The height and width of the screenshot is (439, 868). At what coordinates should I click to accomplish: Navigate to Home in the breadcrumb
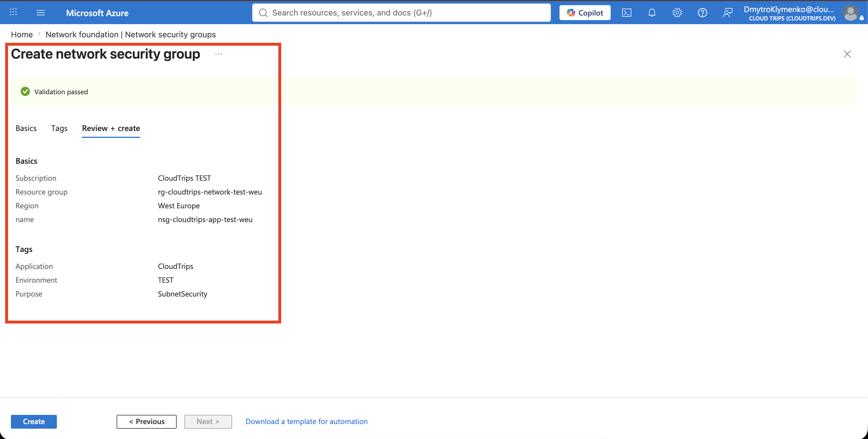22,34
